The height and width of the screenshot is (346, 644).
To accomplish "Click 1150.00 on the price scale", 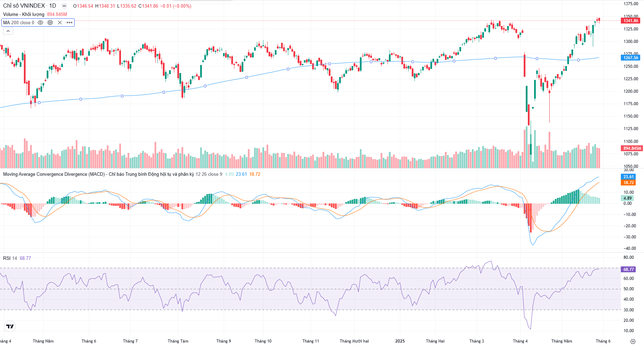I will [631, 116].
